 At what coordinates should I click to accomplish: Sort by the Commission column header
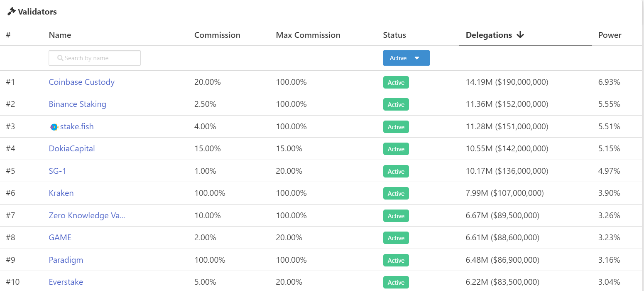point(217,35)
